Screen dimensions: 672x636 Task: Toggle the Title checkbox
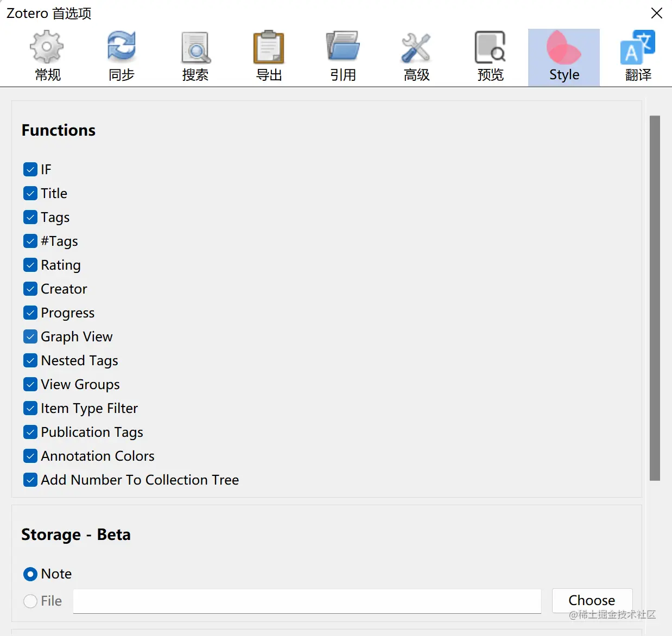click(30, 193)
